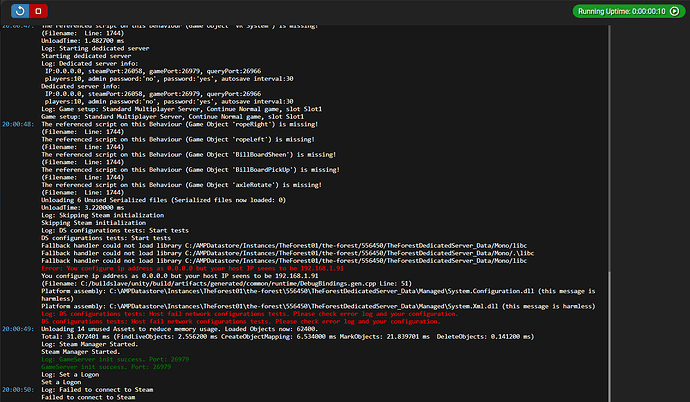Click the blue restart server icon
This screenshot has height=402, width=690.
[20, 11]
